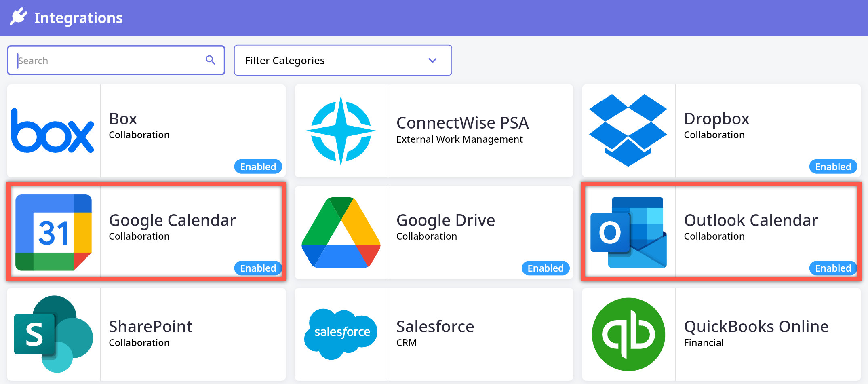Focus the Search input field

[109, 61]
